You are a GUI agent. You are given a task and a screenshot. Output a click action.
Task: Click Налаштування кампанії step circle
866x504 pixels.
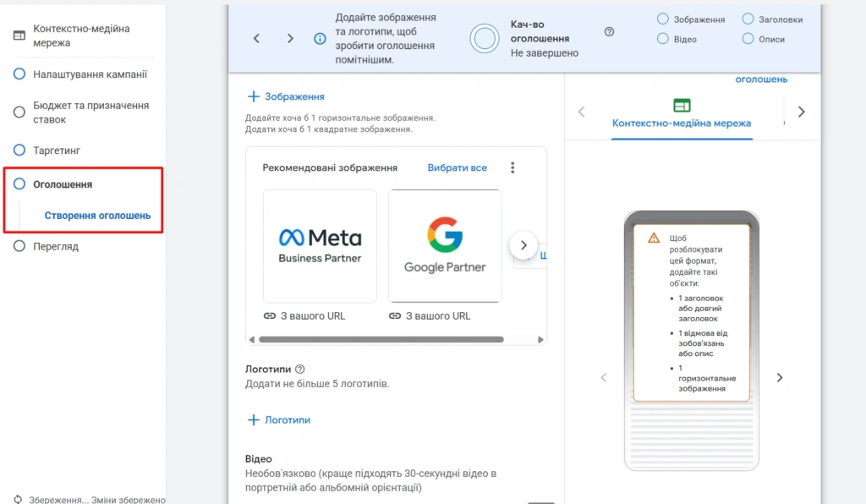pos(19,74)
